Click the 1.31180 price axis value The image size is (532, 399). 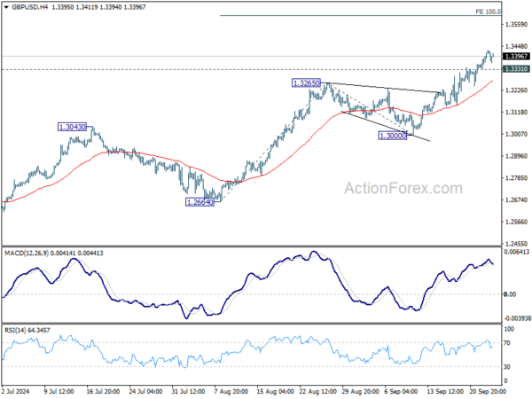tap(516, 112)
